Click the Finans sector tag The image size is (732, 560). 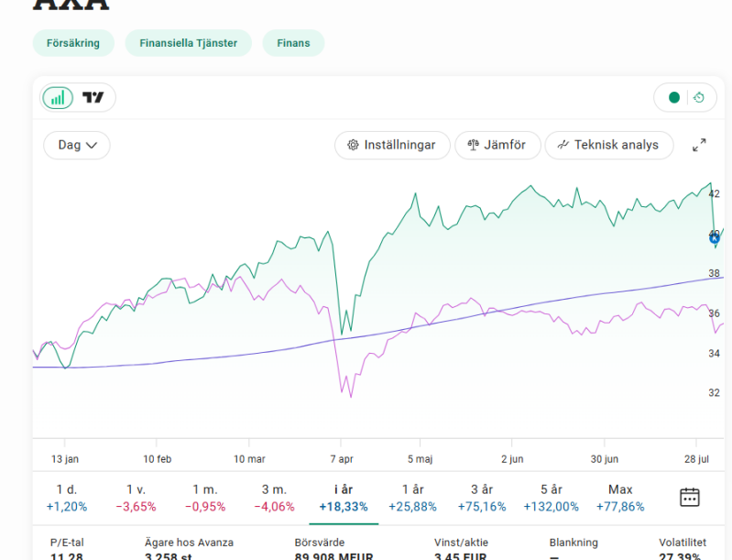293,43
